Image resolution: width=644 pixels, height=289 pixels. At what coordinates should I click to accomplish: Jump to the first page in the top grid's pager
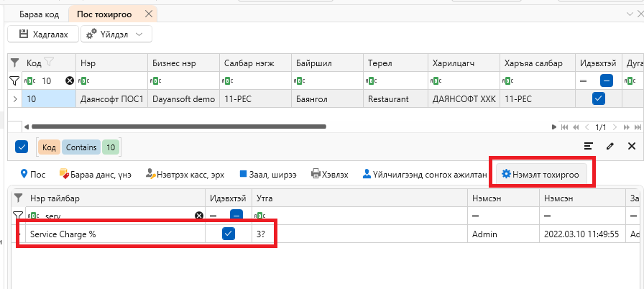pos(565,127)
